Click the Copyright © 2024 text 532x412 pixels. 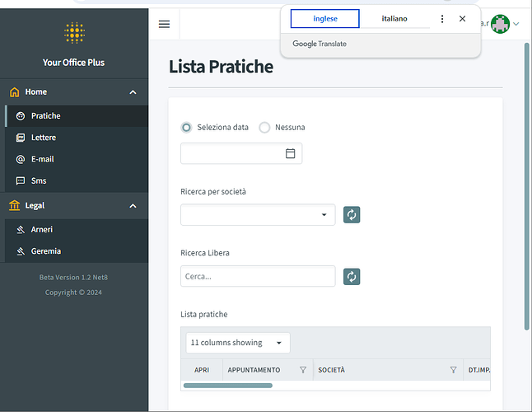click(x=73, y=293)
